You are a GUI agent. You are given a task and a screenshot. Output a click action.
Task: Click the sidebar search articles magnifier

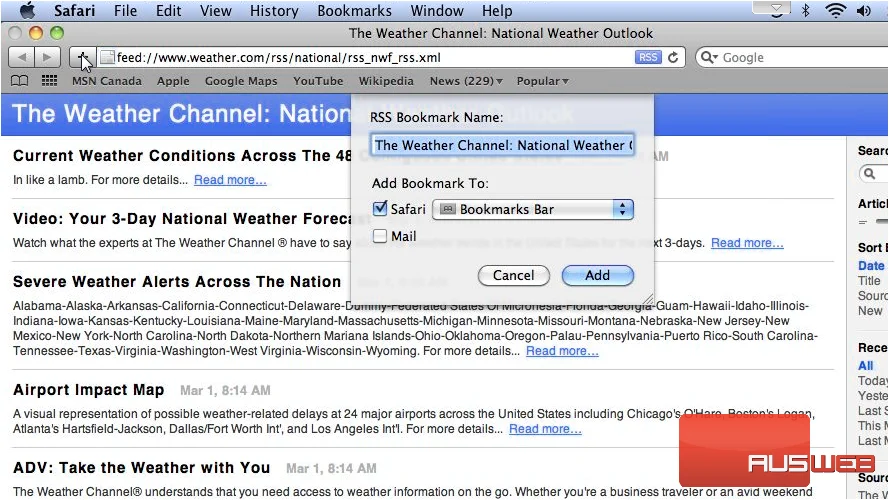click(x=869, y=173)
